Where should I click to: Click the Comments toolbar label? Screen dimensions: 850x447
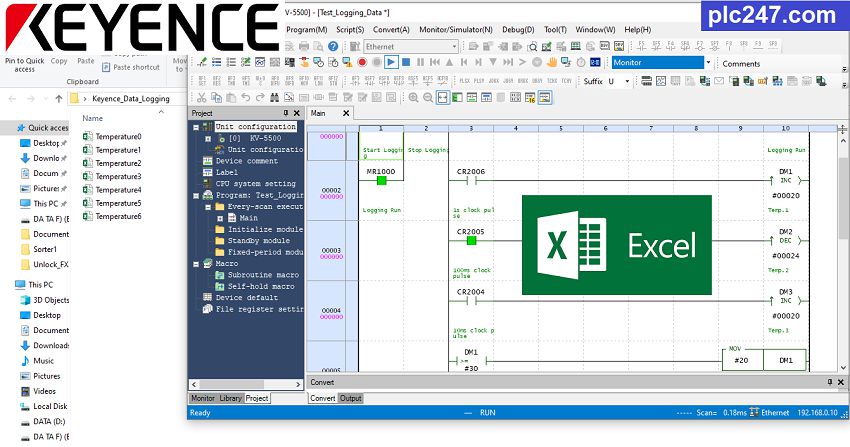(741, 64)
